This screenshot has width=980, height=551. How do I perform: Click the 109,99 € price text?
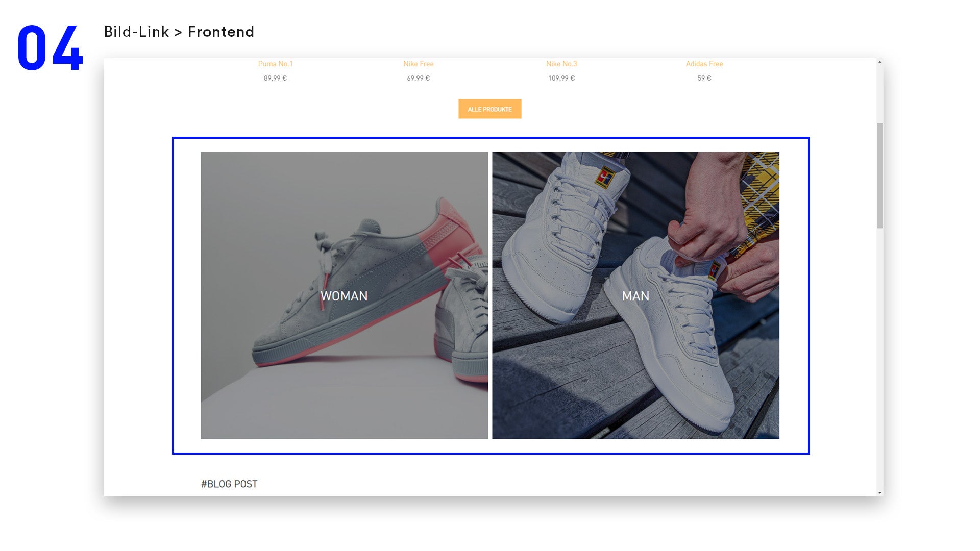pyautogui.click(x=561, y=78)
